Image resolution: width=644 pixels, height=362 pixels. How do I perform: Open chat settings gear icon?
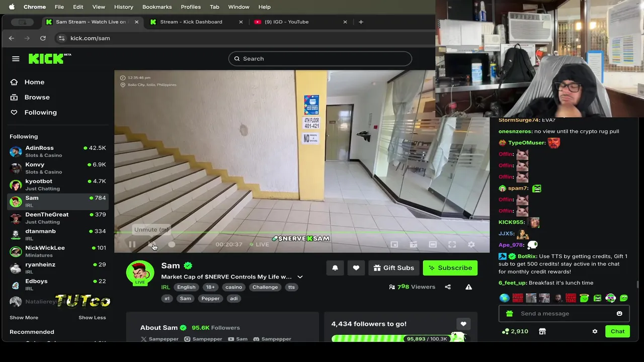pos(595,331)
